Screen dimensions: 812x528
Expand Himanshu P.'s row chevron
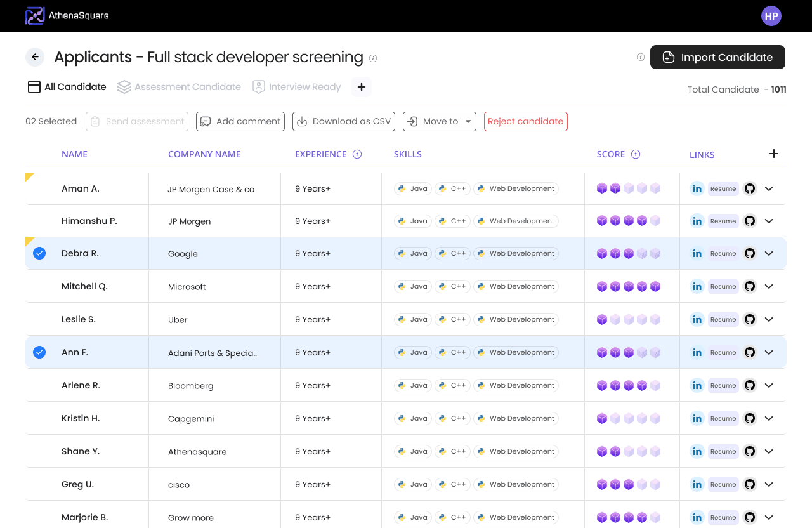pyautogui.click(x=769, y=221)
